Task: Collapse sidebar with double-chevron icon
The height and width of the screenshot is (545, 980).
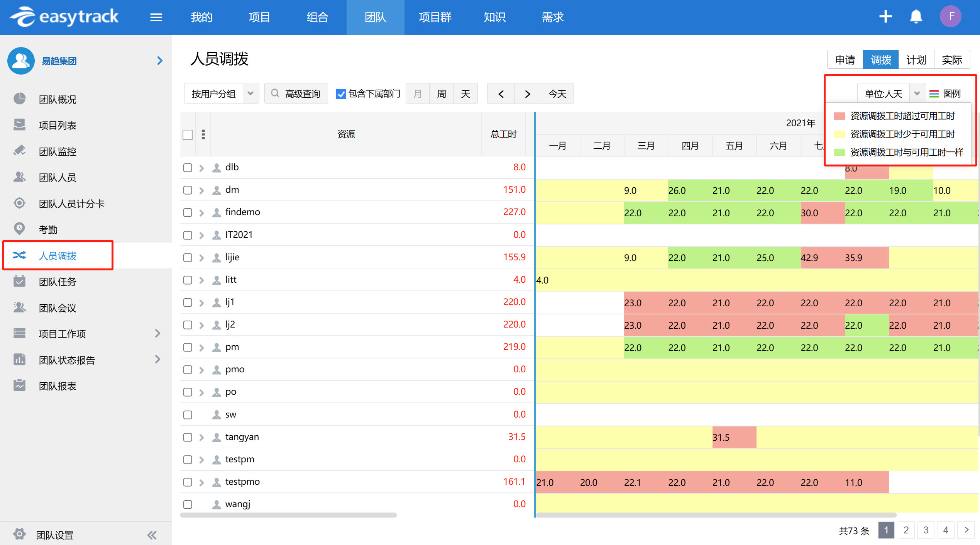Action: [x=152, y=535]
